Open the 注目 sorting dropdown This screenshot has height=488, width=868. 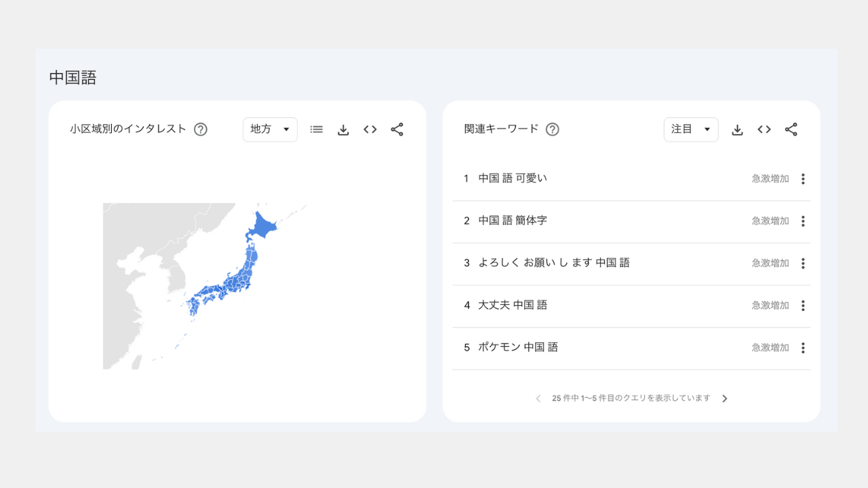pyautogui.click(x=690, y=129)
